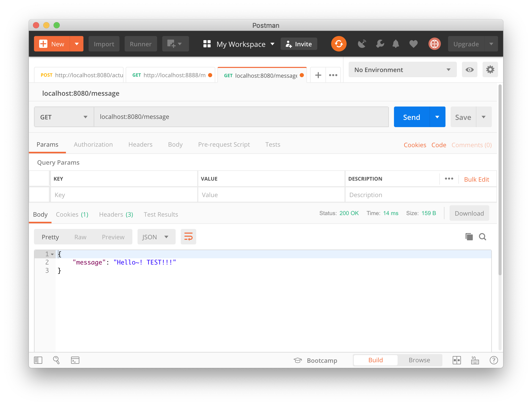Open the notifications bell
The width and height of the screenshot is (532, 406).
[x=396, y=44]
